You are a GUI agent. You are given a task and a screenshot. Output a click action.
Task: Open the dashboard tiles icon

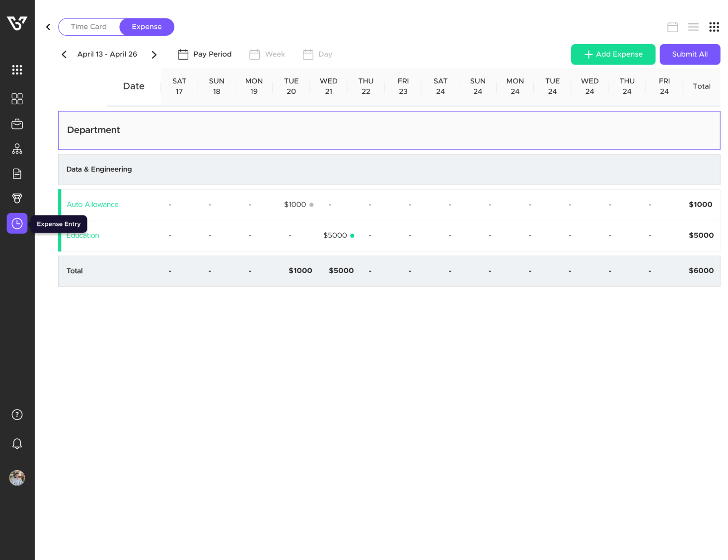point(17,99)
